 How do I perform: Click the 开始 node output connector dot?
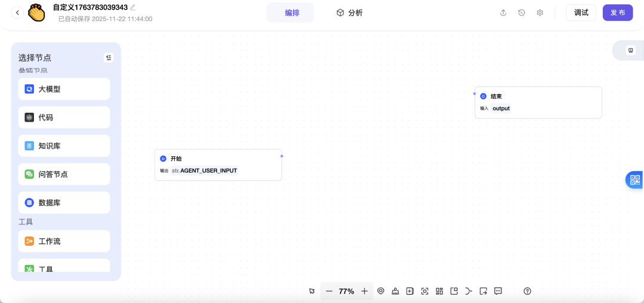pyautogui.click(x=281, y=156)
